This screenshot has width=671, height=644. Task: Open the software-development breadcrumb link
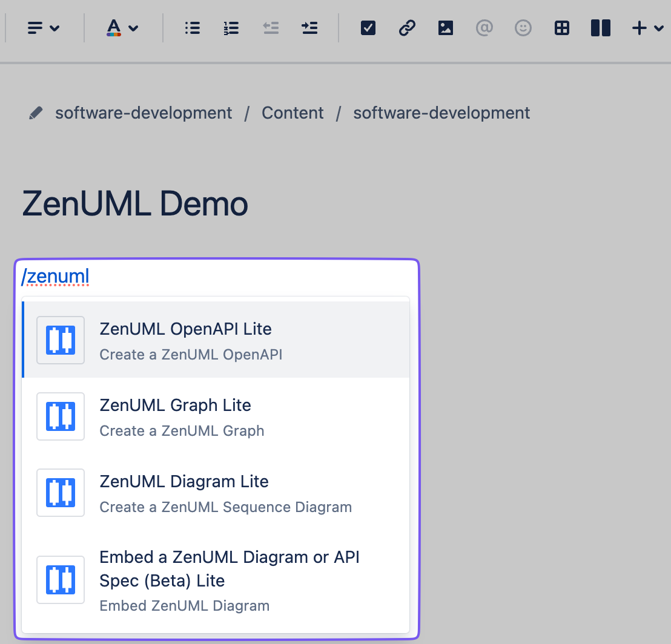click(x=143, y=113)
